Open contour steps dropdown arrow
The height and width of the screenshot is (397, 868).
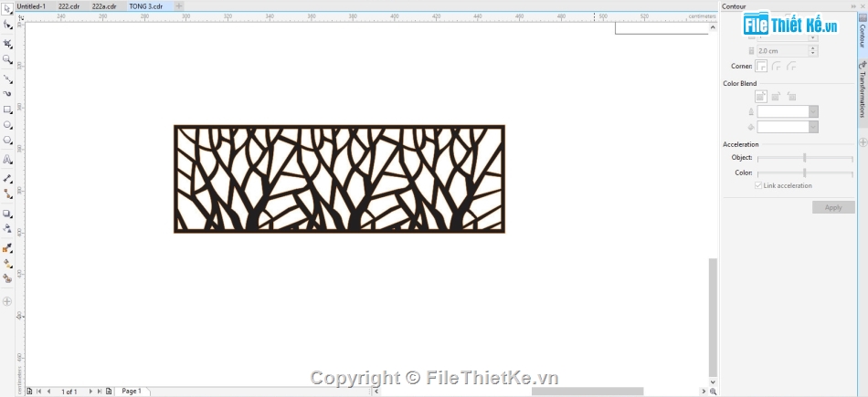click(812, 37)
